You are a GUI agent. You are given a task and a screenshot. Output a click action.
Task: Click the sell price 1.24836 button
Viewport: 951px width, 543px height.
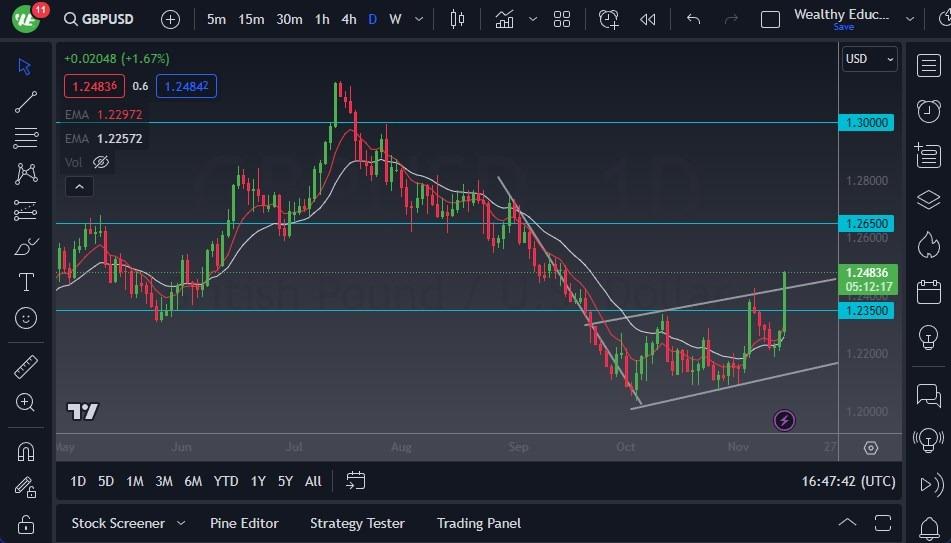click(x=94, y=86)
